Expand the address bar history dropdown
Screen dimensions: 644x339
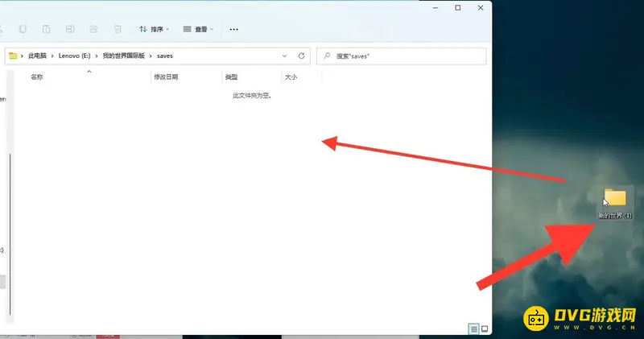284,56
